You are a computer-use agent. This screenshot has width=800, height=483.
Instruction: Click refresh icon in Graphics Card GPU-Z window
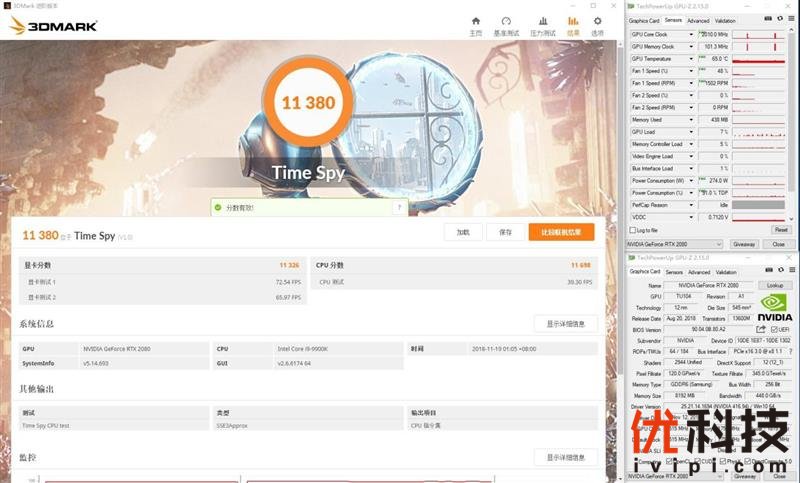point(781,270)
